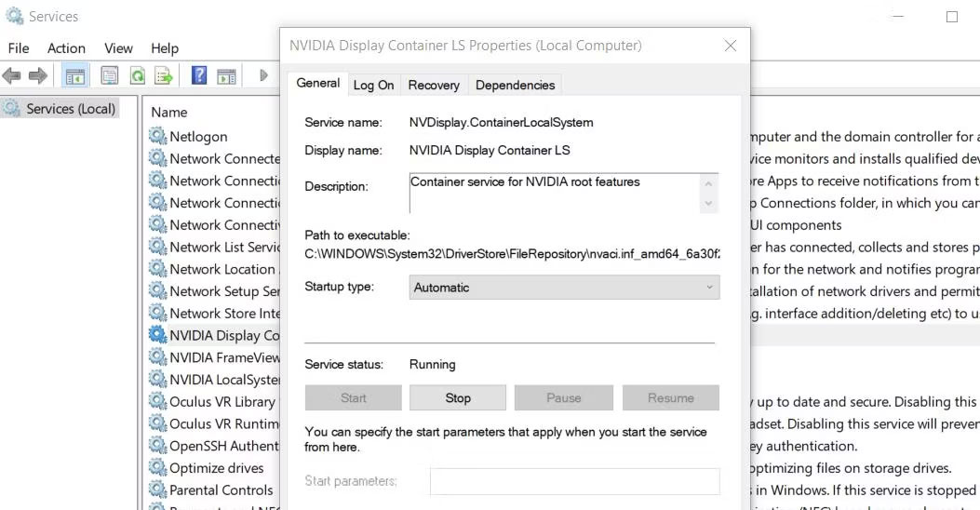
Task: Stop the NVIDIA Display Container service
Action: [x=458, y=398]
